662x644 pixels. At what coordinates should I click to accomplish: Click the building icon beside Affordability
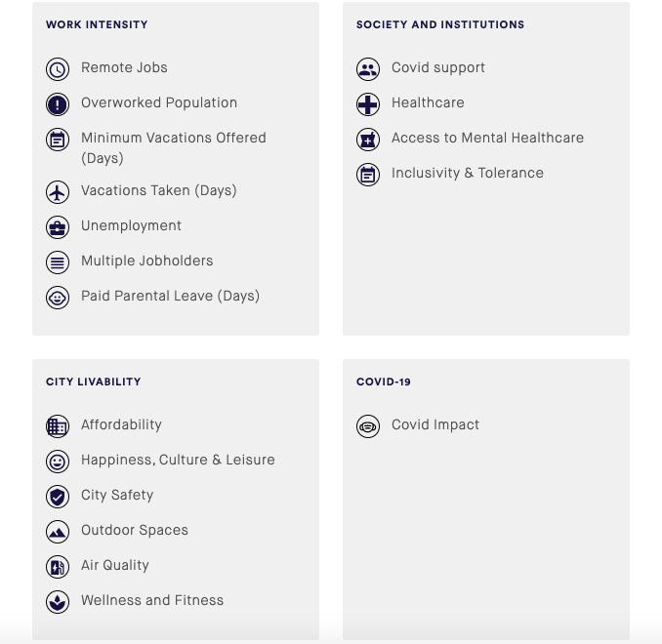[58, 426]
